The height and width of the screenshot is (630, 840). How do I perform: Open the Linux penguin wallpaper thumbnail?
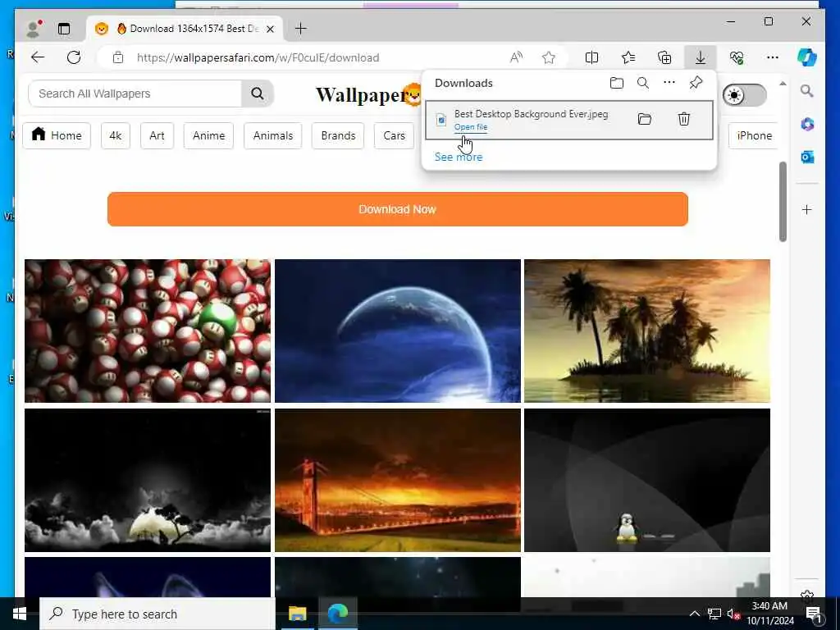click(647, 480)
